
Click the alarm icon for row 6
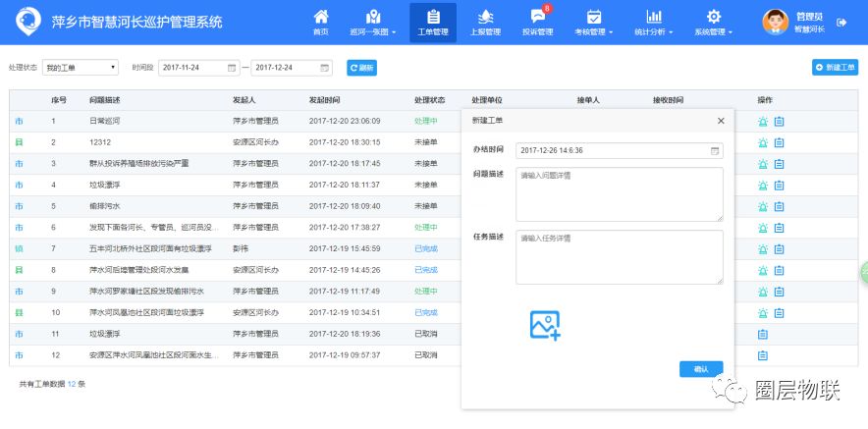click(x=763, y=228)
